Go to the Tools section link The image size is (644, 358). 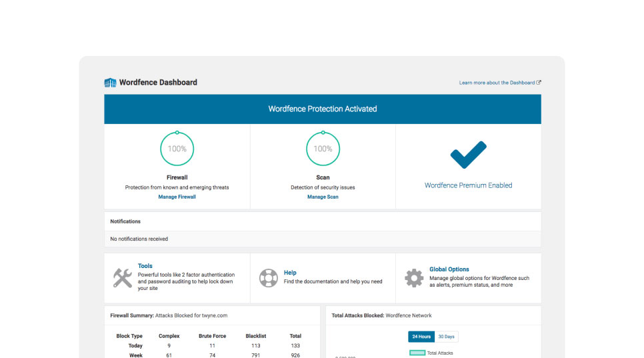pos(145,266)
